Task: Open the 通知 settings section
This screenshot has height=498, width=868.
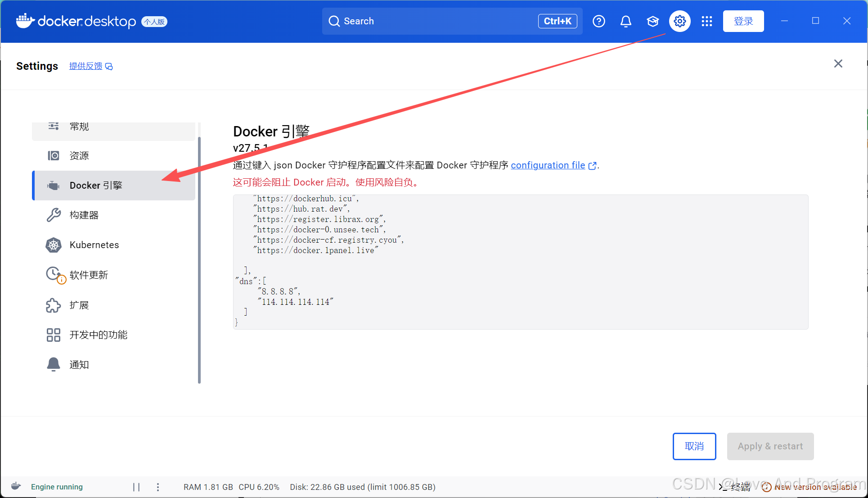Action: click(x=79, y=365)
